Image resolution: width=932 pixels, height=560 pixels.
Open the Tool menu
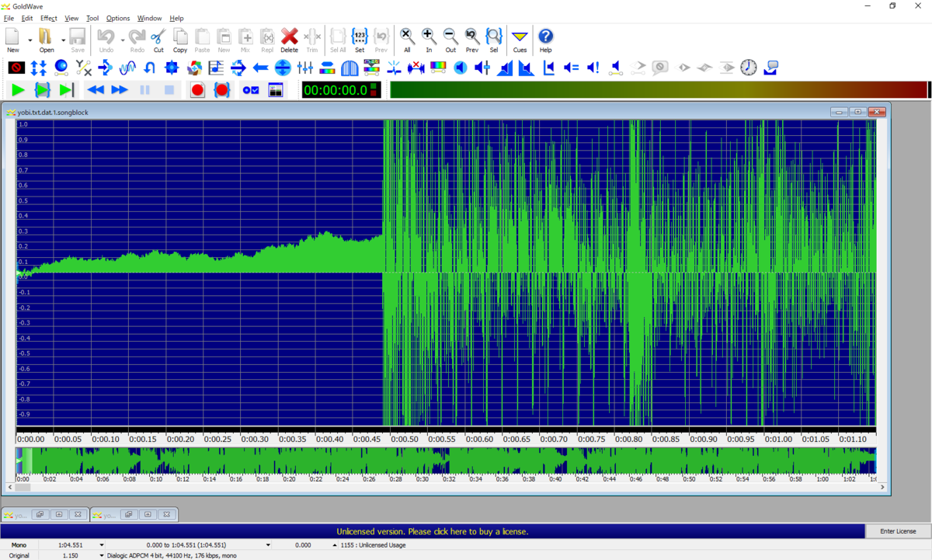click(92, 18)
